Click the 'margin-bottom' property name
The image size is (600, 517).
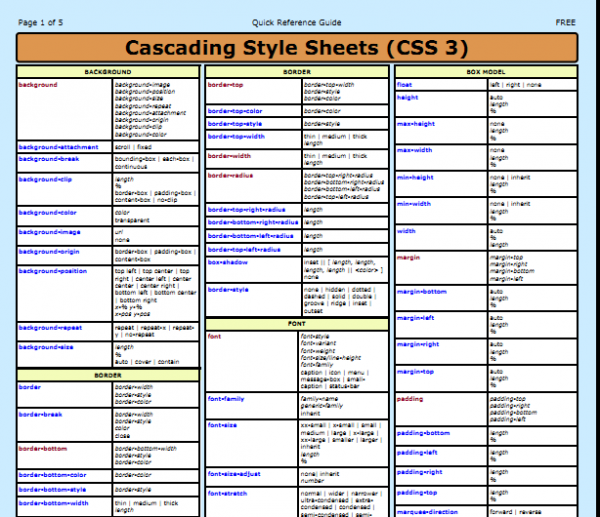(x=422, y=292)
